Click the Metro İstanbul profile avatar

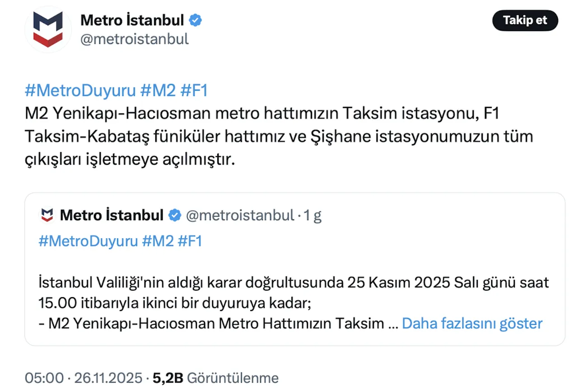48,29
